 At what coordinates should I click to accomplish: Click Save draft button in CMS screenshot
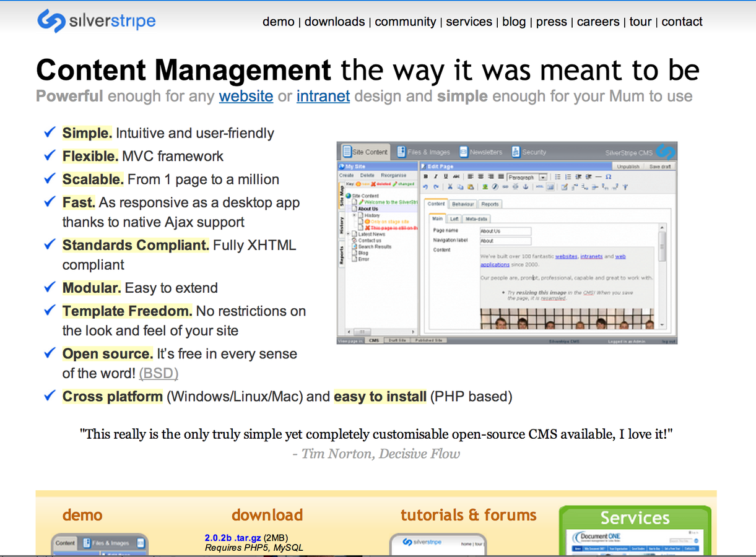click(660, 166)
